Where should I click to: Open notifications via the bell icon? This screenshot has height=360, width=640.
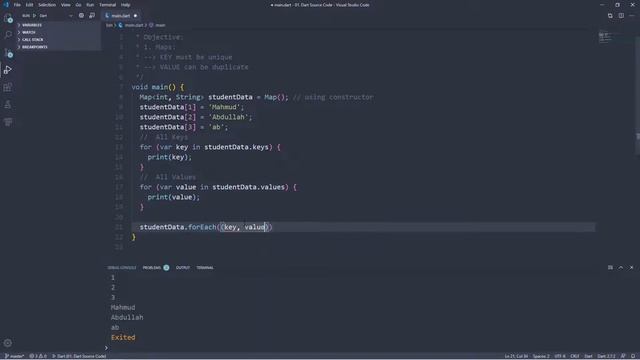click(633, 356)
